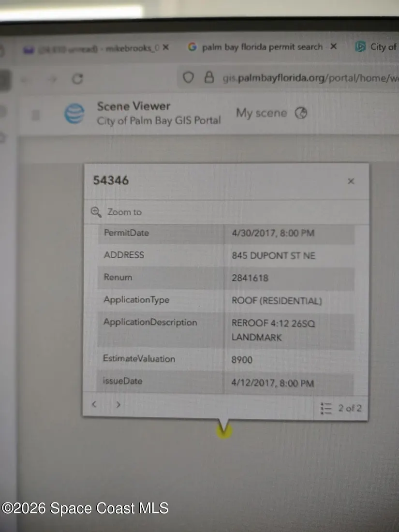This screenshot has width=399, height=532.
Task: Go back using the browser back arrow
Action: 27,80
